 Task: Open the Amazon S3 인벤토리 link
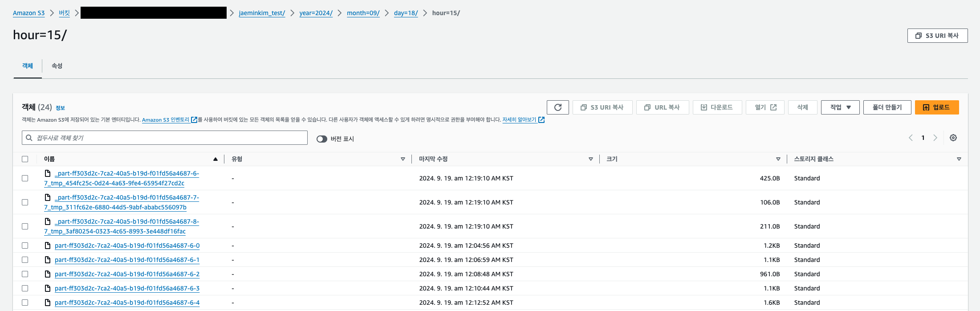[x=166, y=120]
